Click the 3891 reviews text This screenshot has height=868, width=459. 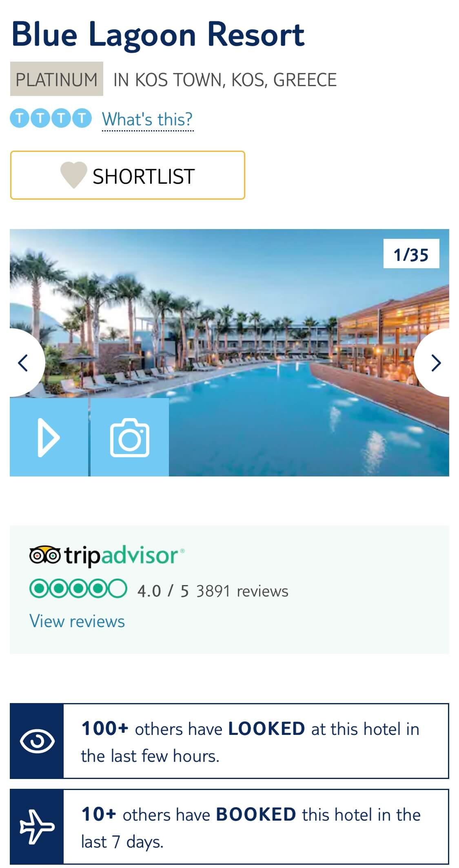(242, 591)
